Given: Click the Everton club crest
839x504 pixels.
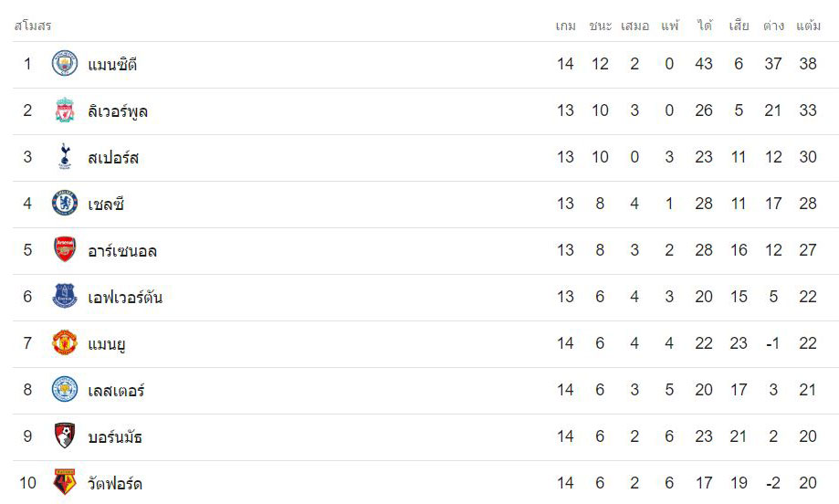Looking at the screenshot, I should click(65, 297).
